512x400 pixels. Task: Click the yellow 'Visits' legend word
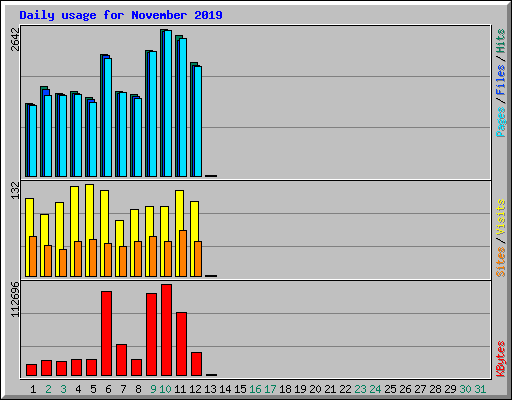[500, 217]
